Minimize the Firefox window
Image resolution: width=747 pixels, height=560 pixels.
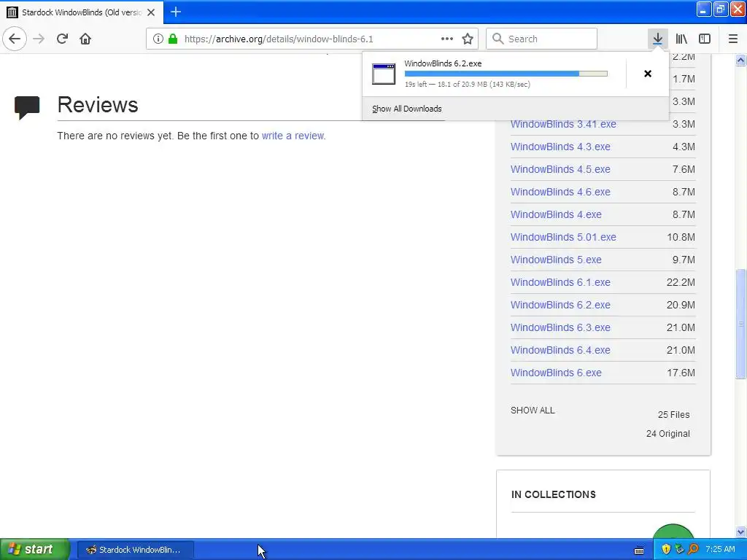[x=704, y=9]
